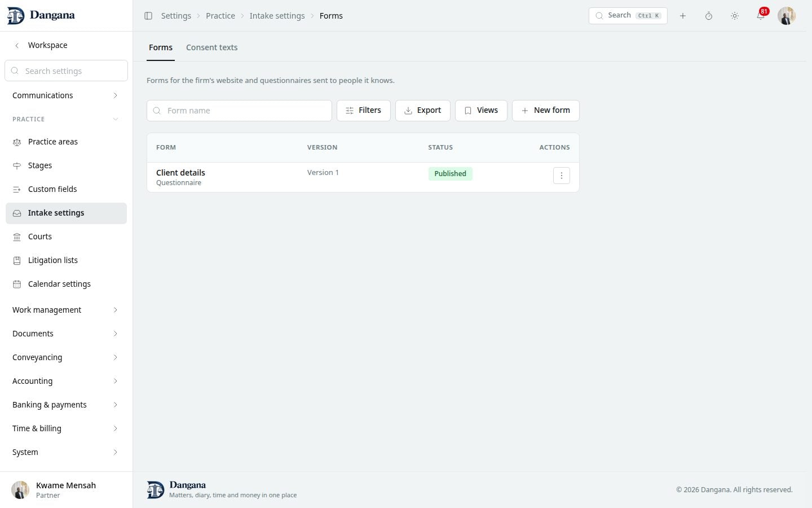Viewport: 812px width, 508px height.
Task: Open Litigation lists in sidebar
Action: tap(66, 260)
